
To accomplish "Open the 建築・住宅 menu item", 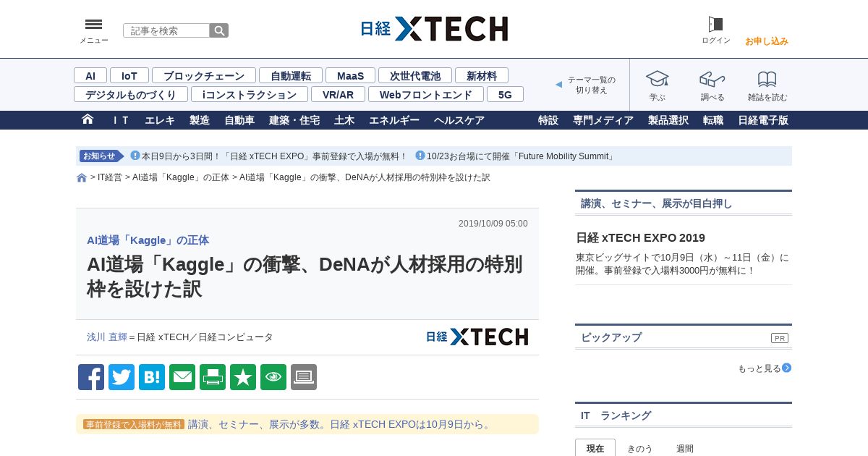I will [x=294, y=120].
